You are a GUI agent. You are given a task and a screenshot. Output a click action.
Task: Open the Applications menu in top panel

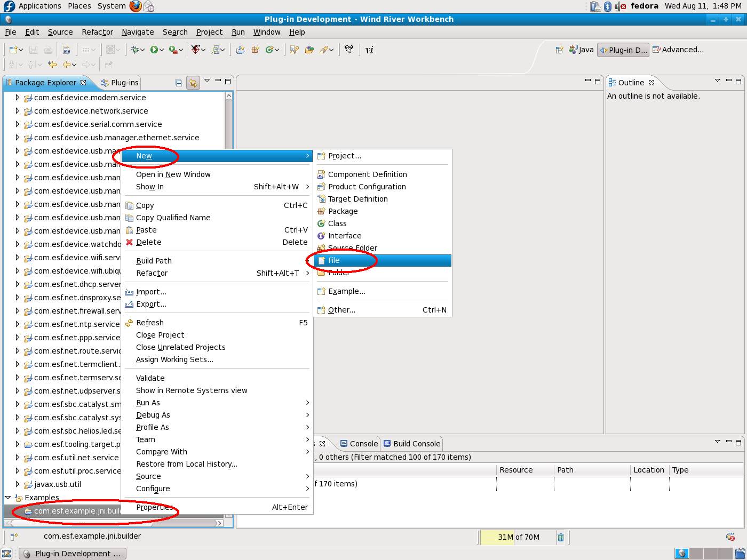coord(39,6)
